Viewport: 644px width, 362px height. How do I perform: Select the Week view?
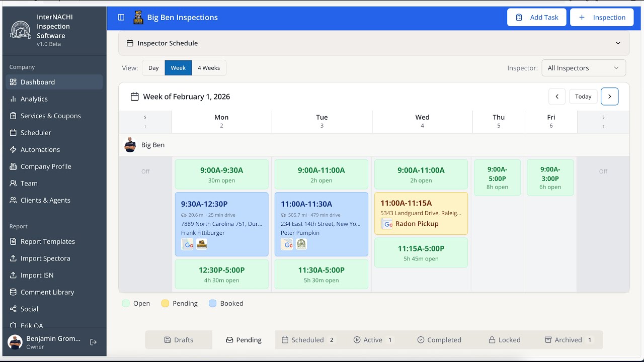tap(178, 68)
